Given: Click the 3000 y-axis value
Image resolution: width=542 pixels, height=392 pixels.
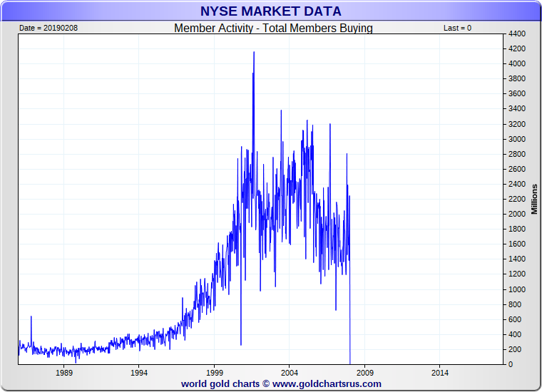Looking at the screenshot, I should (x=517, y=139).
